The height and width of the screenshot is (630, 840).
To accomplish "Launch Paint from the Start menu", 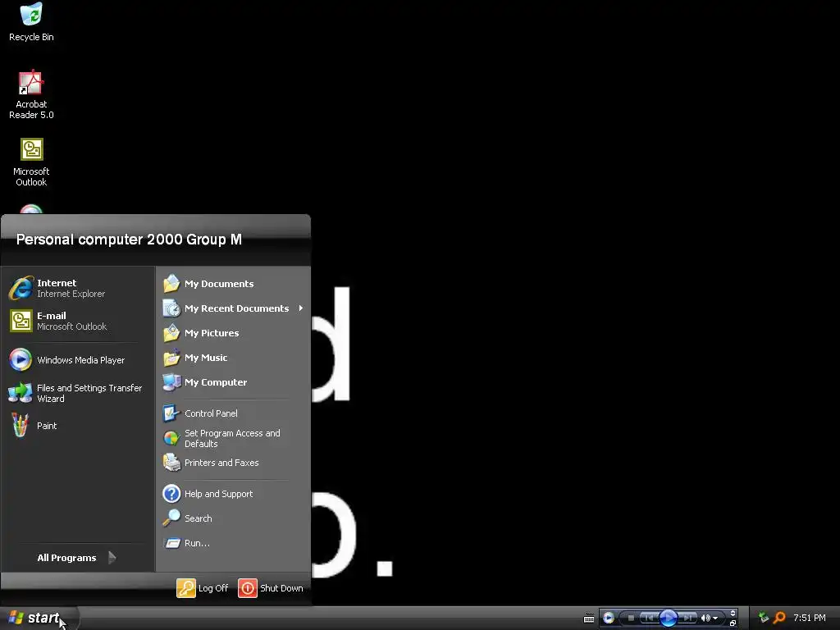I will [x=78, y=426].
